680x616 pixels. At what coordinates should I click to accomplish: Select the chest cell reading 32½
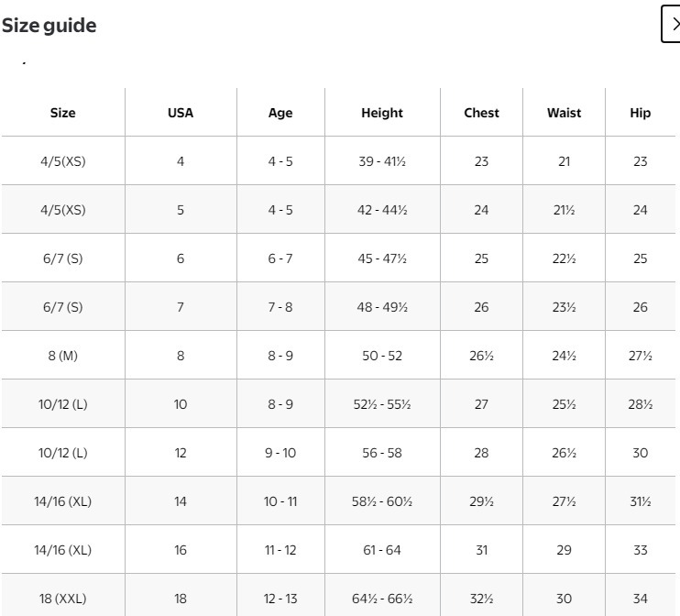click(x=481, y=599)
